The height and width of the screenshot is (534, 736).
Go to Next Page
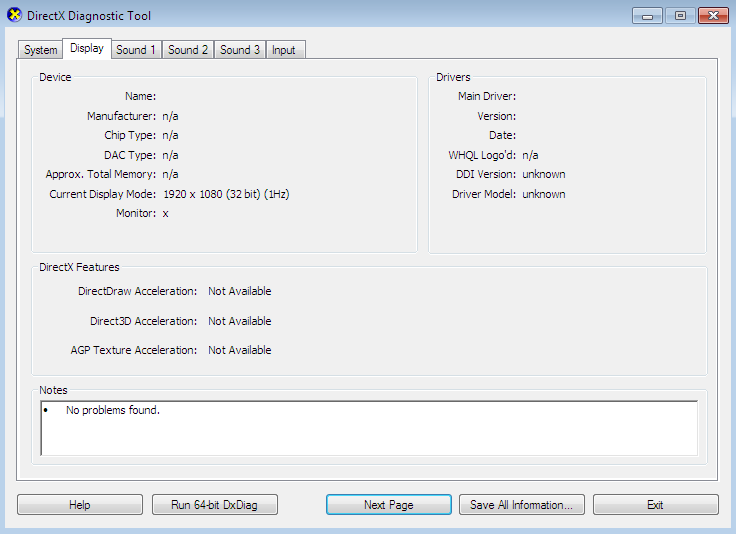pyautogui.click(x=389, y=505)
